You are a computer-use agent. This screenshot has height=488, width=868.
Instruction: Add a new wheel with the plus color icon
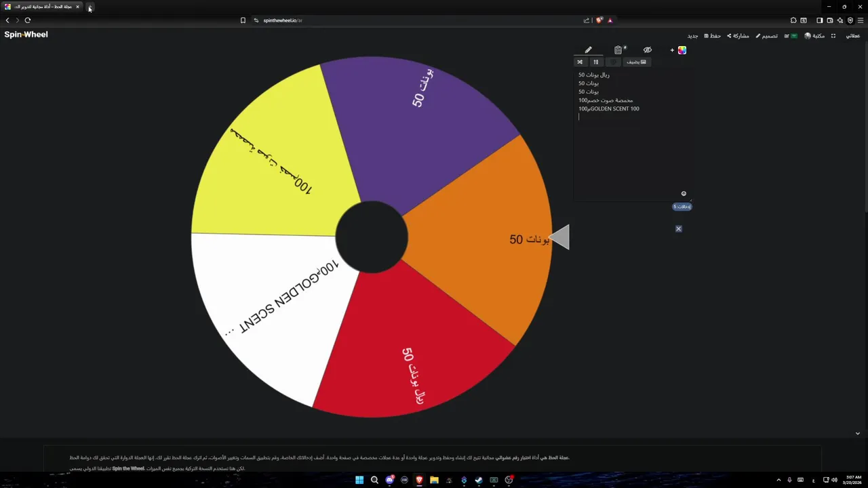[678, 50]
